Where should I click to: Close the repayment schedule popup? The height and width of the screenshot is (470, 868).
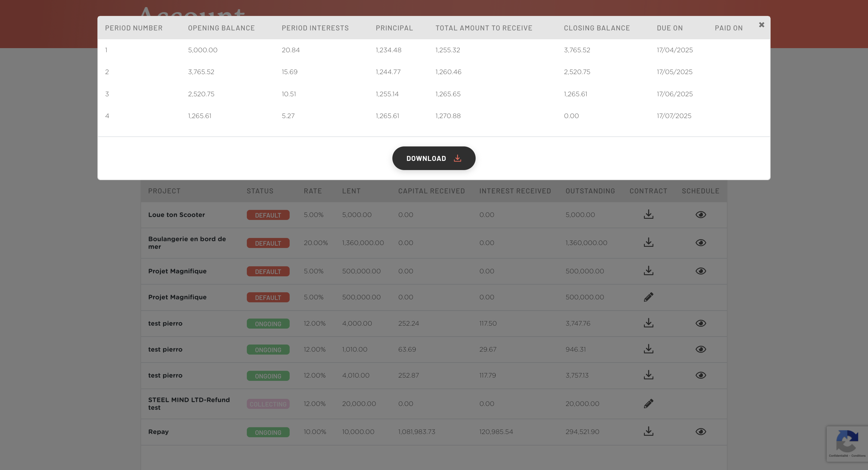761,25
